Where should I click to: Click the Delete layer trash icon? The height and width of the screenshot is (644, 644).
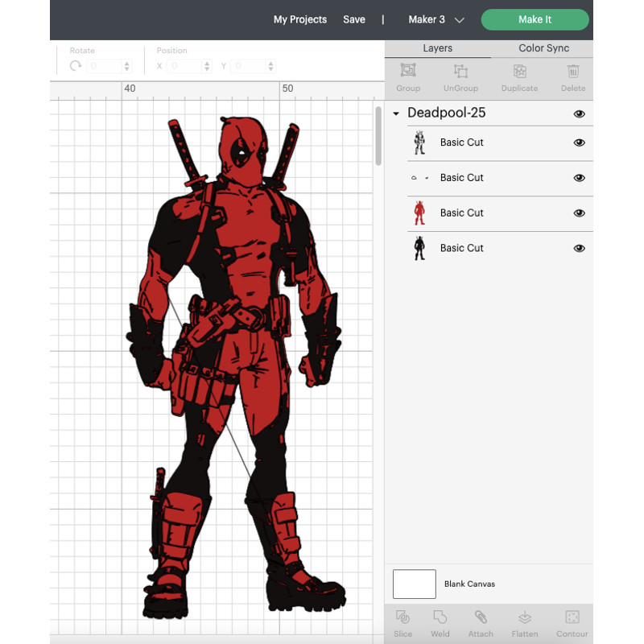tap(573, 72)
